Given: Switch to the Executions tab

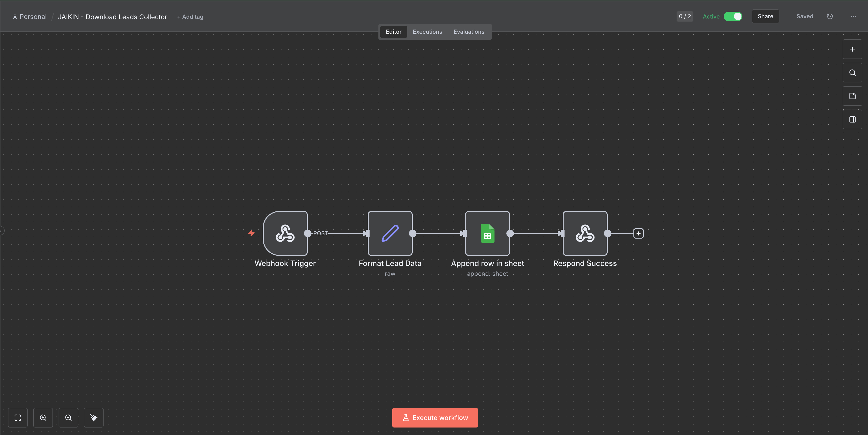Looking at the screenshot, I should (x=427, y=32).
